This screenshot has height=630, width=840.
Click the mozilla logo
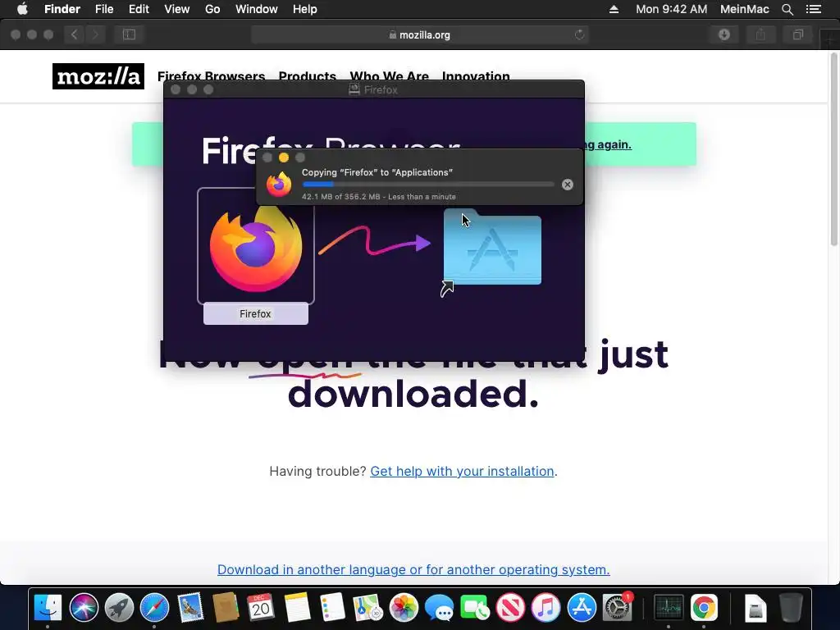point(98,76)
